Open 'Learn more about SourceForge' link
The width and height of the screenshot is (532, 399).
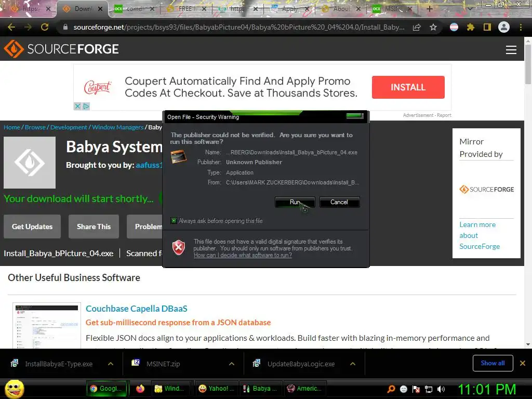coord(480,235)
